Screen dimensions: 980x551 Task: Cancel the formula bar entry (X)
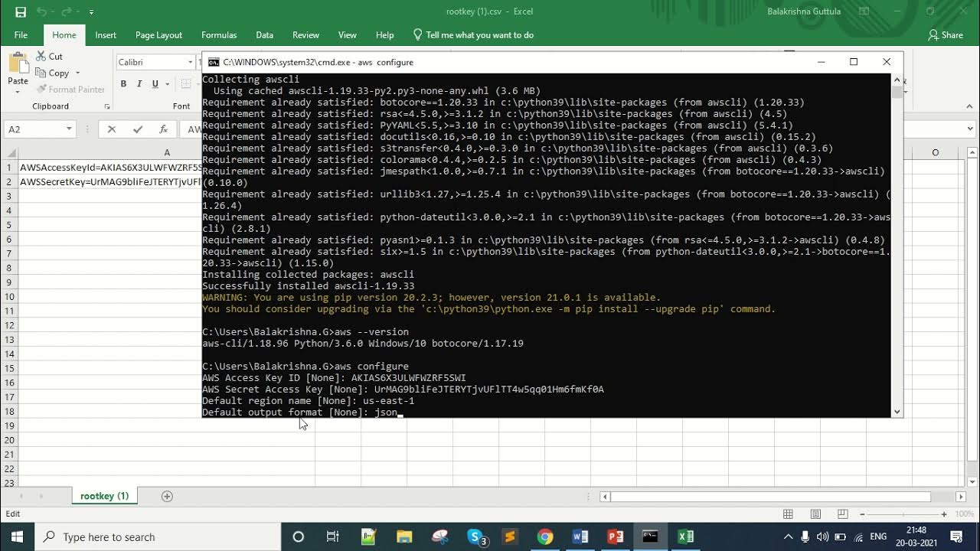tap(112, 129)
